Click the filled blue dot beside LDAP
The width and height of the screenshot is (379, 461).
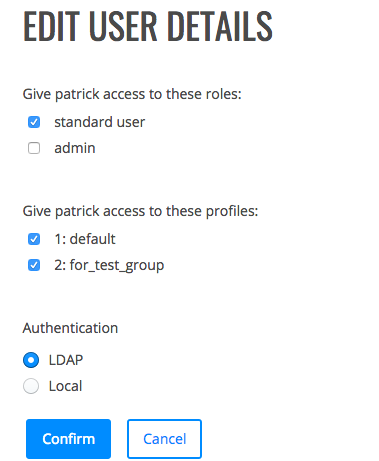coord(31,360)
